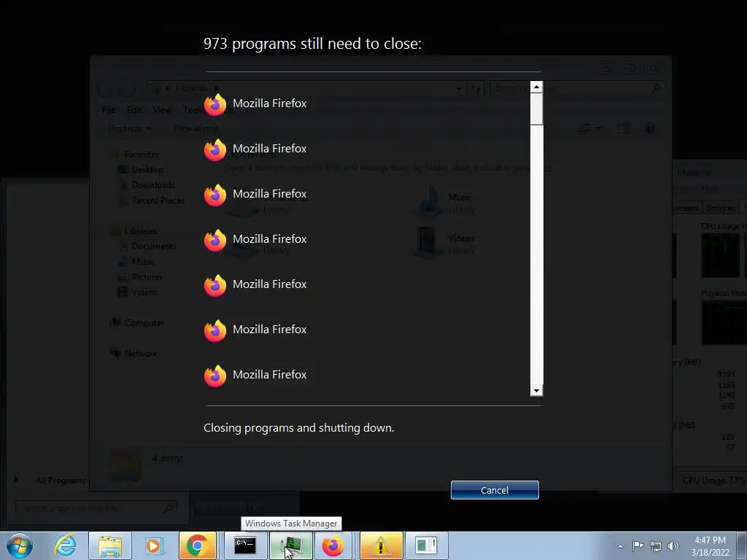Open the Explorer help icon
747x560 pixels.
coord(650,128)
